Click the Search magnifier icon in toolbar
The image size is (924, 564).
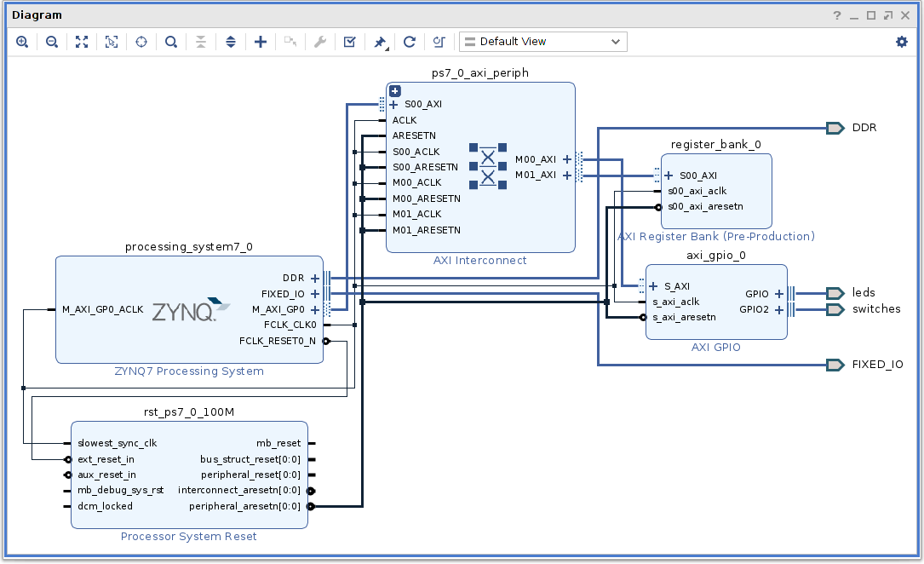171,42
